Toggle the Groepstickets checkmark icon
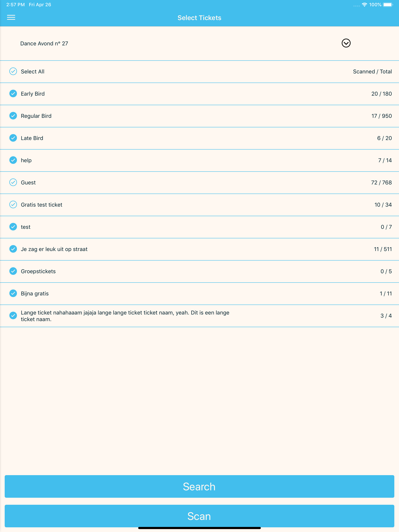The width and height of the screenshot is (399, 532). [13, 271]
